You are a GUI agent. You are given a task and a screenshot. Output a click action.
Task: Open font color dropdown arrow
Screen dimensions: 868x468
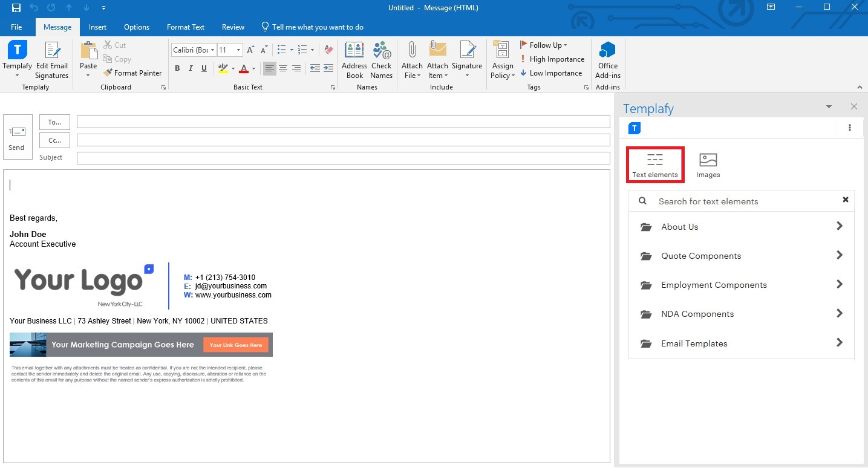pos(253,68)
